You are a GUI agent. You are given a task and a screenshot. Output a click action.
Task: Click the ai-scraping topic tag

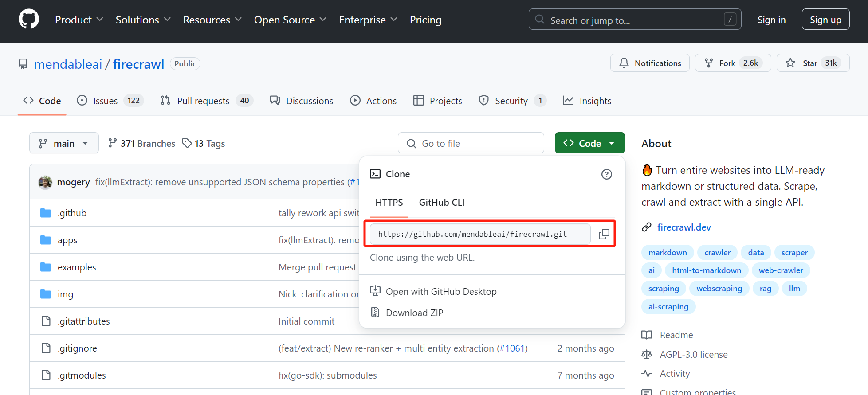[668, 307]
